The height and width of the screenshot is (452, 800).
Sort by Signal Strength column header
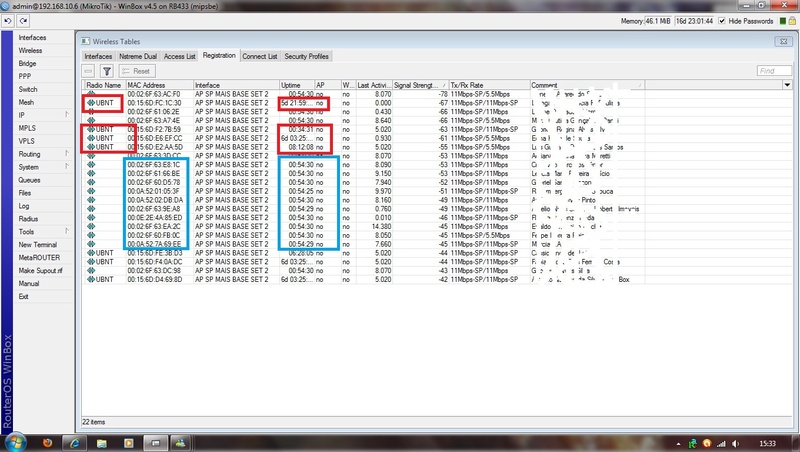coord(420,85)
